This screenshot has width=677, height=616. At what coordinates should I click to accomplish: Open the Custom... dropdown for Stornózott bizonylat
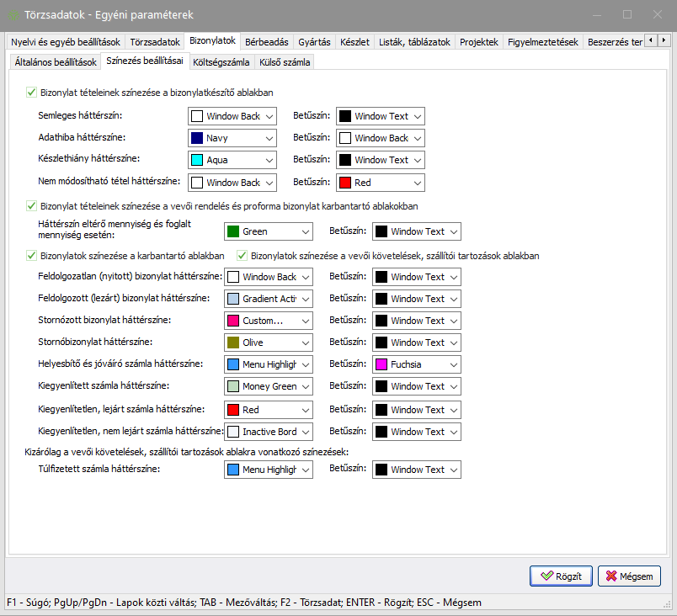coord(304,321)
